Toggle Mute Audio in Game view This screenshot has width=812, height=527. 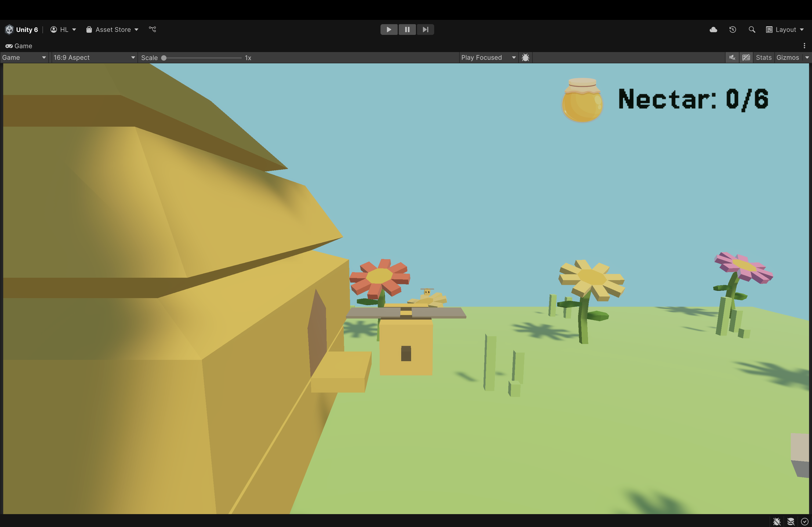tap(732, 58)
